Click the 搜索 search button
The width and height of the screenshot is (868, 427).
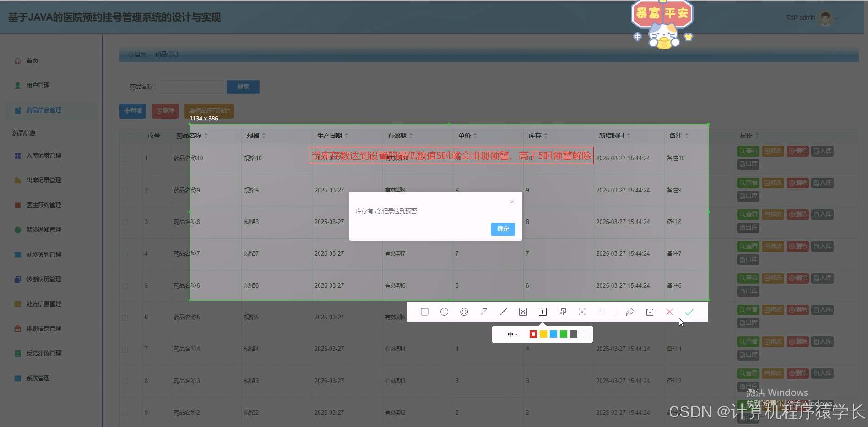pos(243,87)
